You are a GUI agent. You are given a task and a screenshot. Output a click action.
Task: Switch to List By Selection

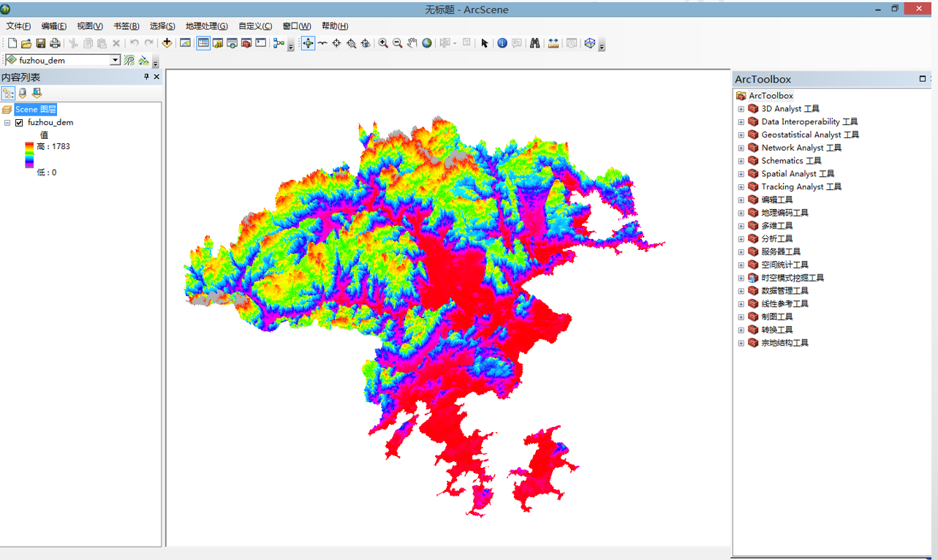pyautogui.click(x=37, y=93)
